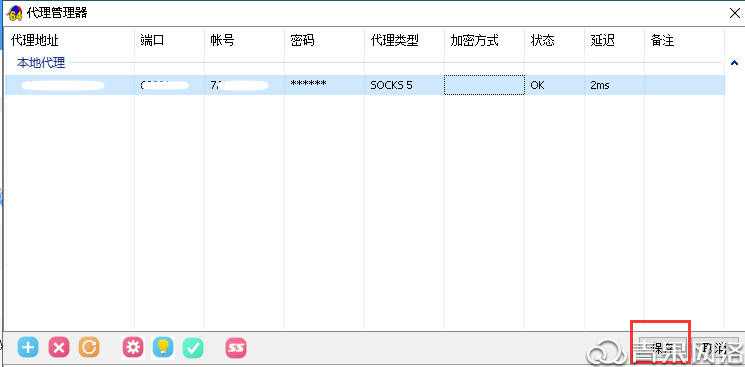Open proxy settings via the pink gear icon
This screenshot has height=367, width=745.
click(x=133, y=348)
